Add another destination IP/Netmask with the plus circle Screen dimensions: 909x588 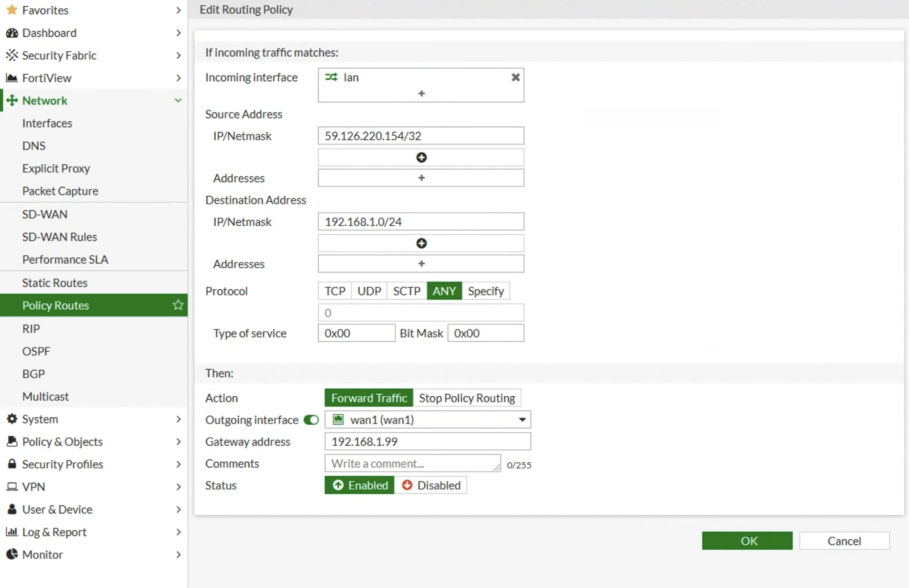tap(421, 243)
